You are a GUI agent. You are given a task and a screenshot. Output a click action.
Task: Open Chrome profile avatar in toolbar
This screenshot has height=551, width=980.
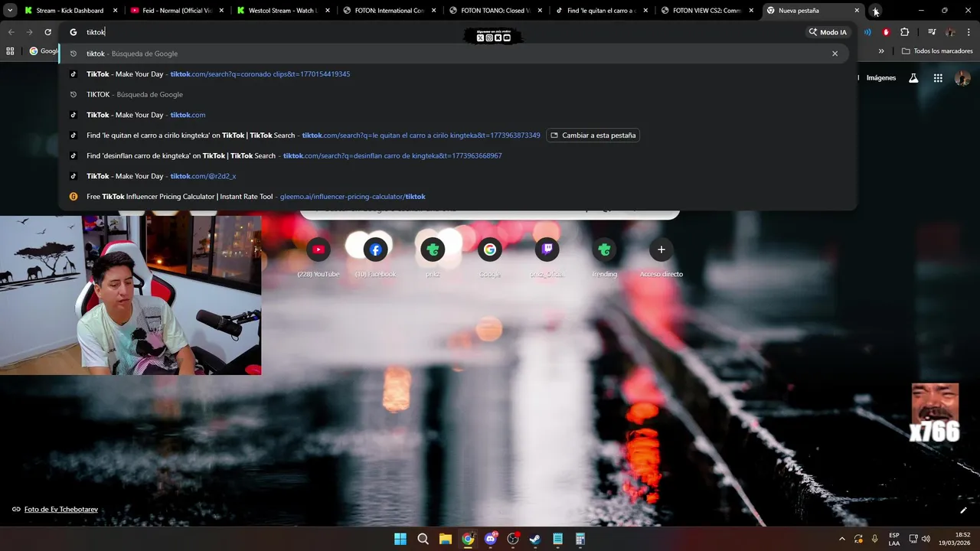[x=950, y=32]
